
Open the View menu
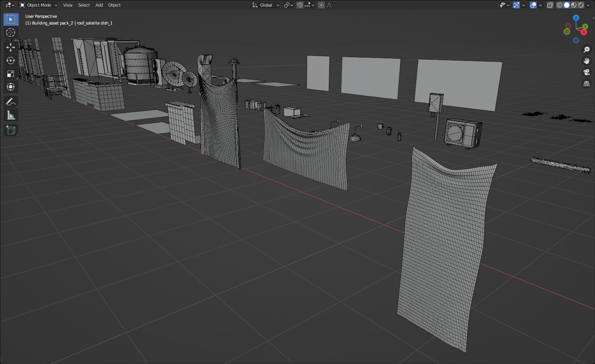(x=68, y=5)
